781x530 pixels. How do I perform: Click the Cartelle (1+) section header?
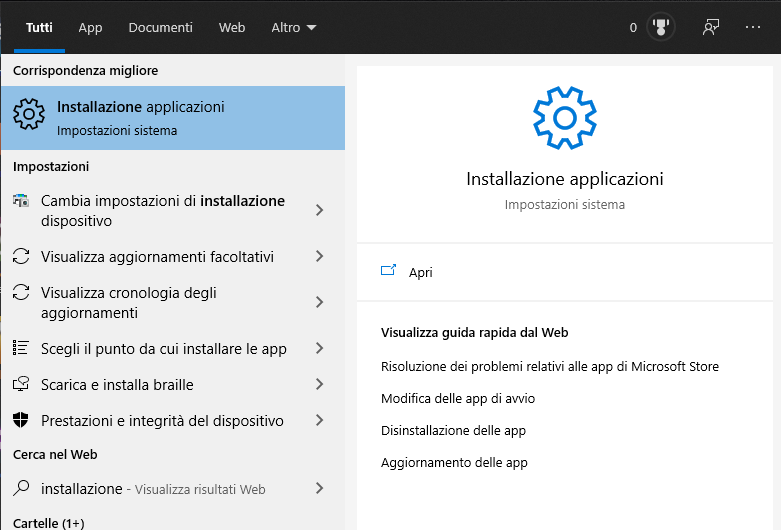pyautogui.click(x=49, y=523)
